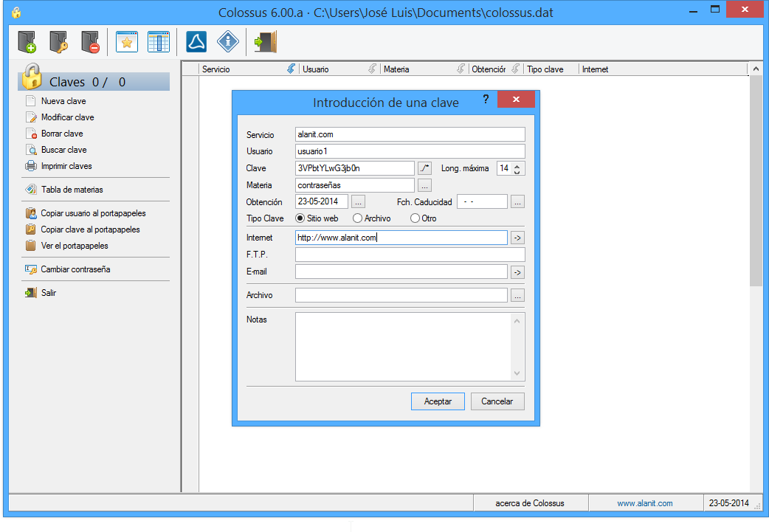The height and width of the screenshot is (532, 769).
Task: Open the Obtención date picker button
Action: point(358,201)
